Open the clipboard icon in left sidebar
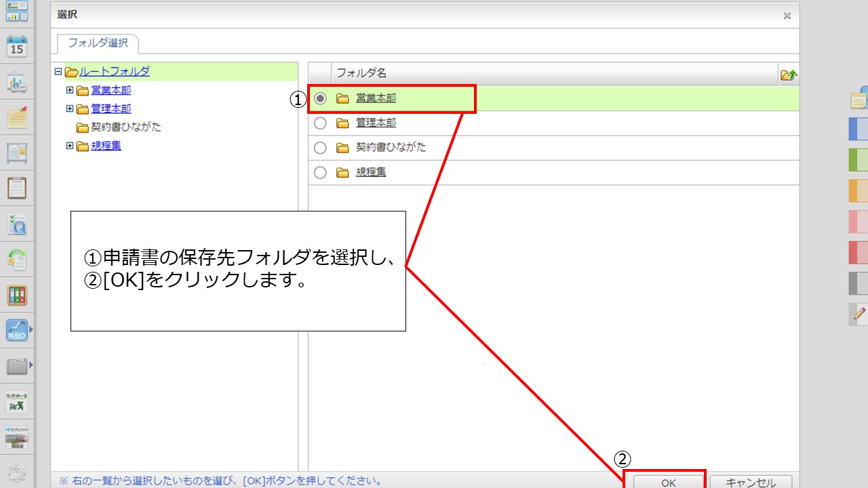Screen dimensions: 868x488 tap(16, 188)
